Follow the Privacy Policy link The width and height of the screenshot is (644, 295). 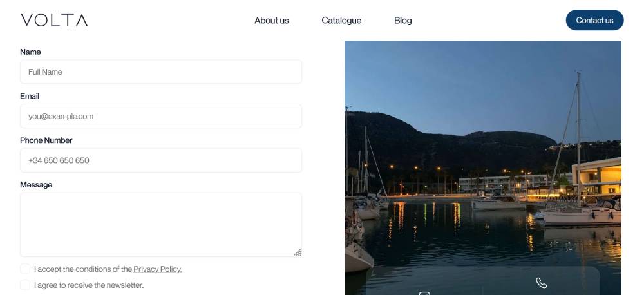[157, 269]
